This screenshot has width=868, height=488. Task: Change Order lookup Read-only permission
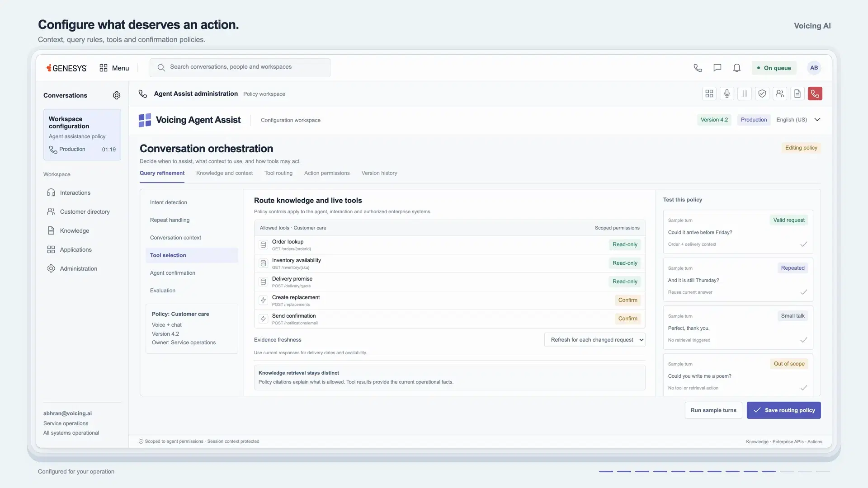click(625, 244)
